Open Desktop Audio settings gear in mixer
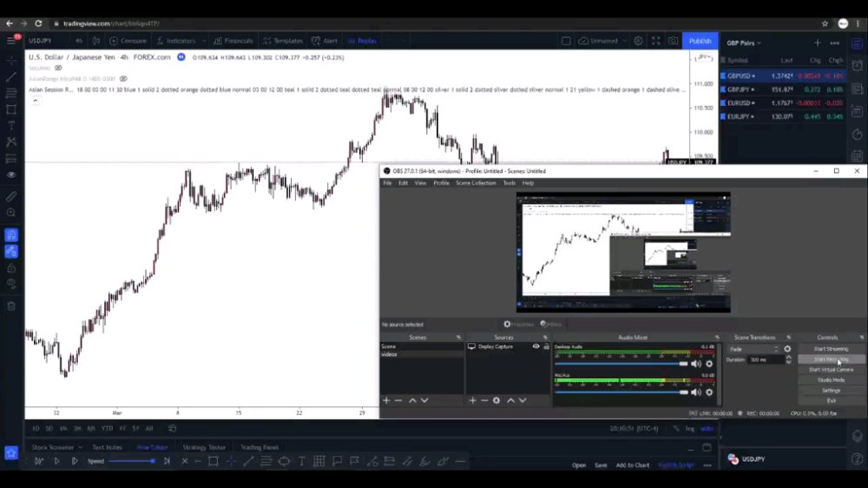The image size is (868, 488). point(709,364)
